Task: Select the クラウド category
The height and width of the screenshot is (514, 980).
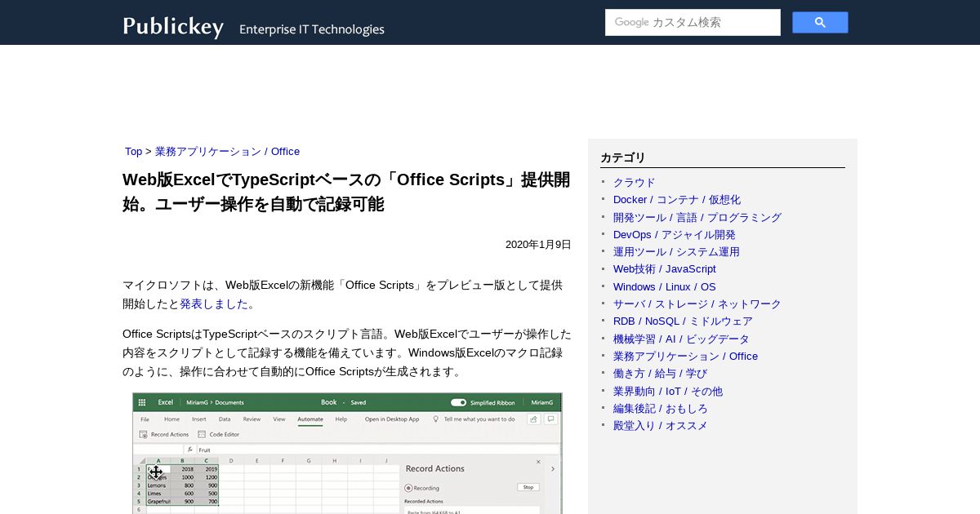Action: (x=634, y=183)
